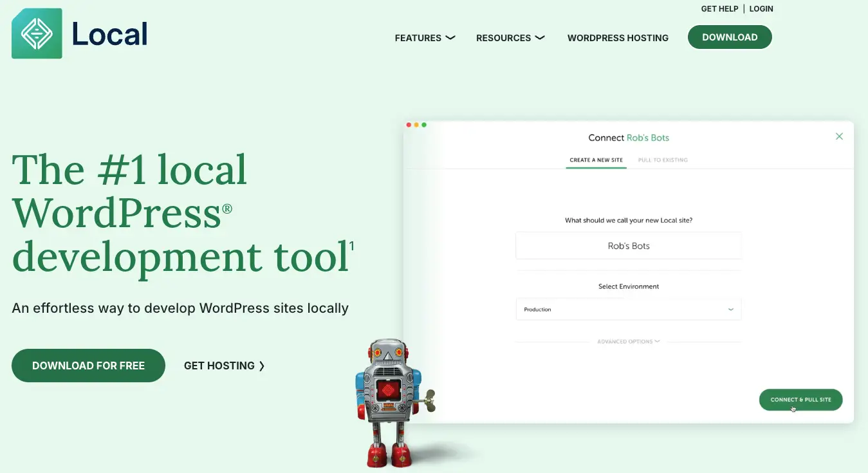Click the site name field Rob's Bots
The height and width of the screenshot is (473, 868).
(629, 246)
